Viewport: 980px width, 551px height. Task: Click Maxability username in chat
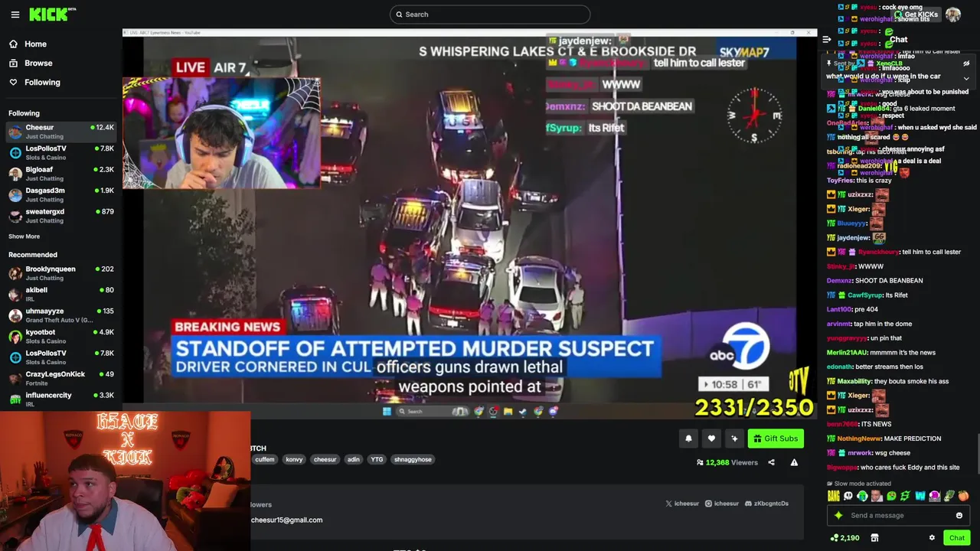(854, 381)
